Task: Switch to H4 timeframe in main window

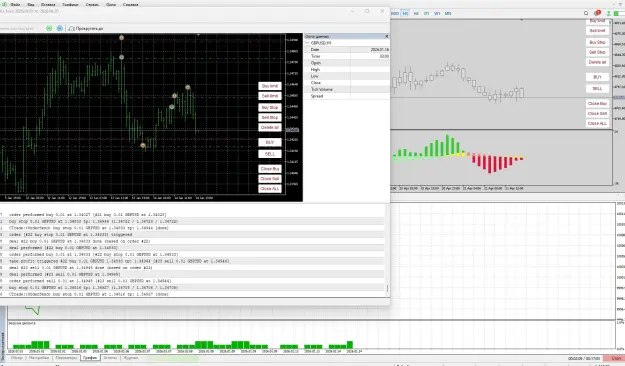Action: coord(416,14)
